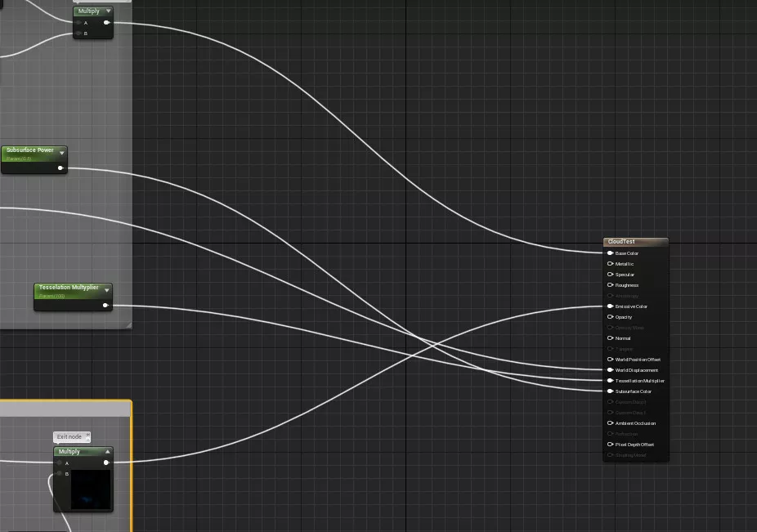
Task: Click the Base Color input pin
Action: pos(610,253)
